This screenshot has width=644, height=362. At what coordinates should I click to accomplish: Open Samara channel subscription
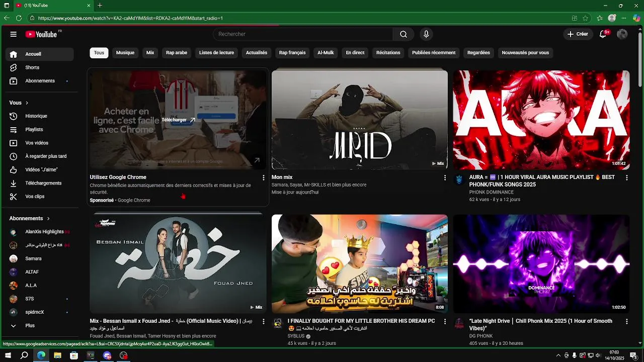[40, 259]
